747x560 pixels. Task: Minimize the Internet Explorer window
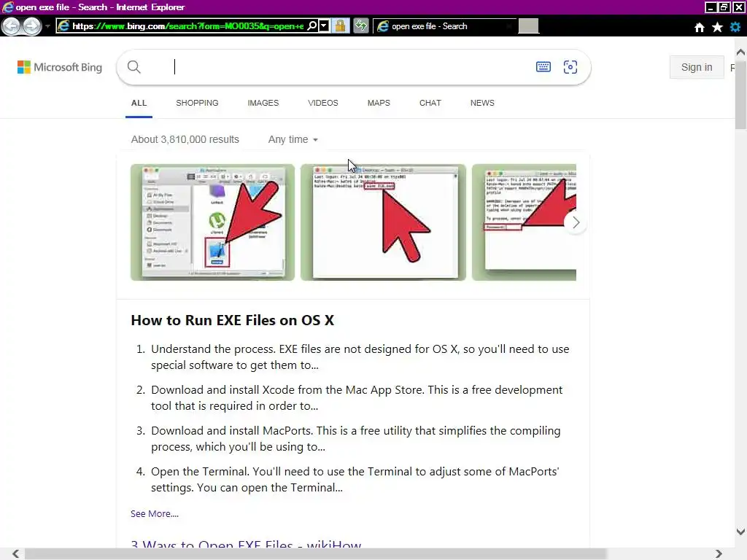click(711, 7)
